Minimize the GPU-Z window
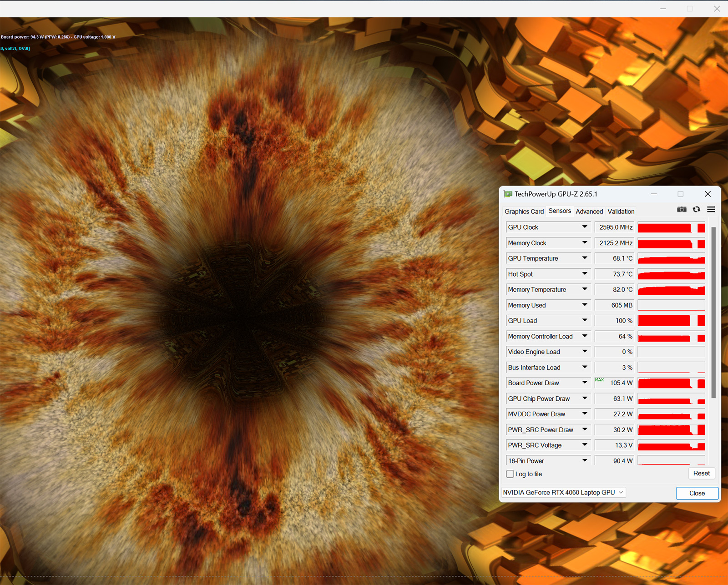The image size is (728, 585). pyautogui.click(x=654, y=194)
